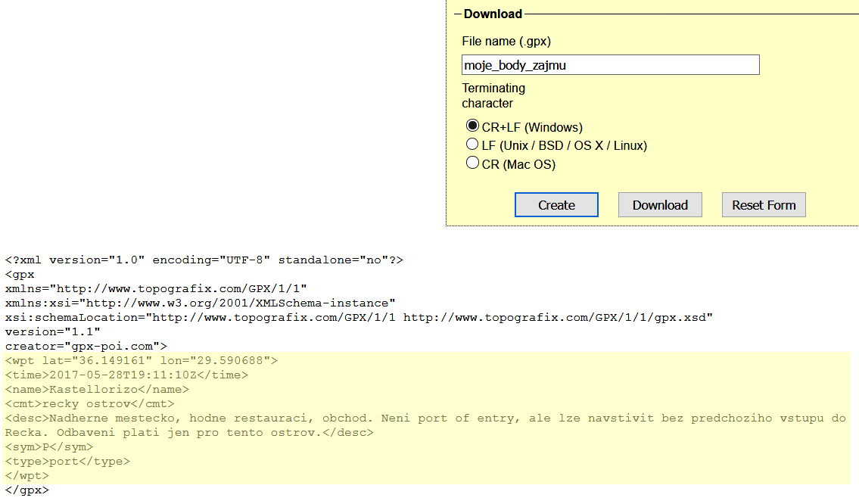Viewport: 859px width, 504px height.
Task: Click the wpt lat/lon coordinates line
Action: click(x=142, y=360)
